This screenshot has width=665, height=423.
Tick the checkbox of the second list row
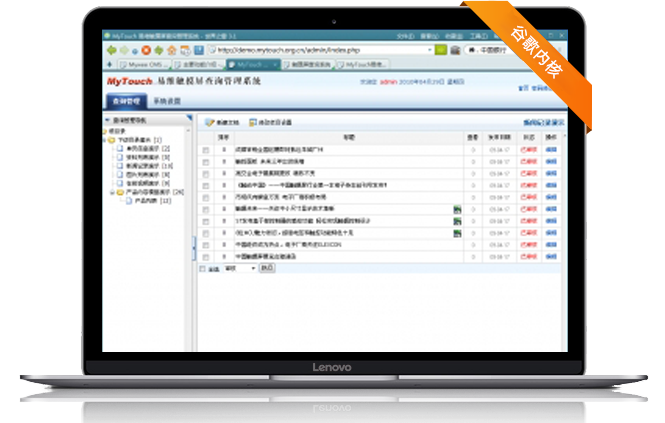[x=206, y=162]
